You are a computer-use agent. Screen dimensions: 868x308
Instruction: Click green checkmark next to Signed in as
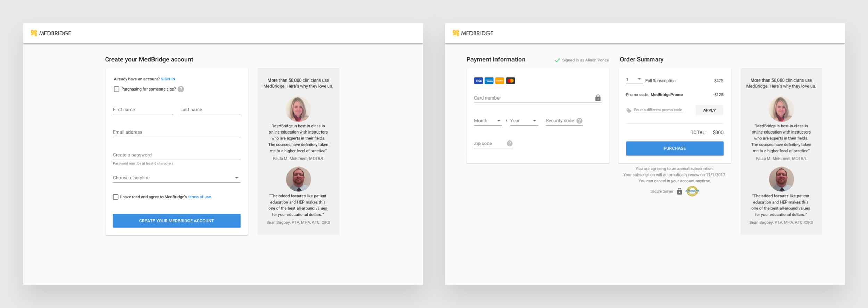[x=557, y=60]
